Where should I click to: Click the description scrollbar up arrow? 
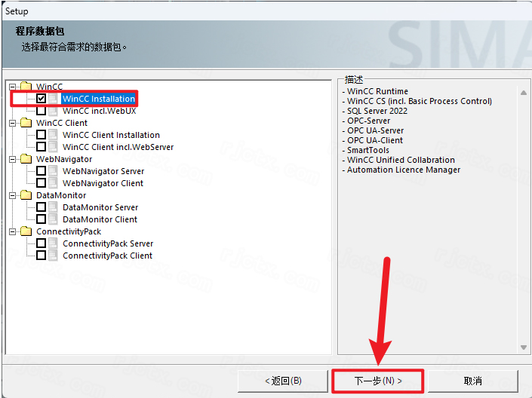pyautogui.click(x=524, y=92)
